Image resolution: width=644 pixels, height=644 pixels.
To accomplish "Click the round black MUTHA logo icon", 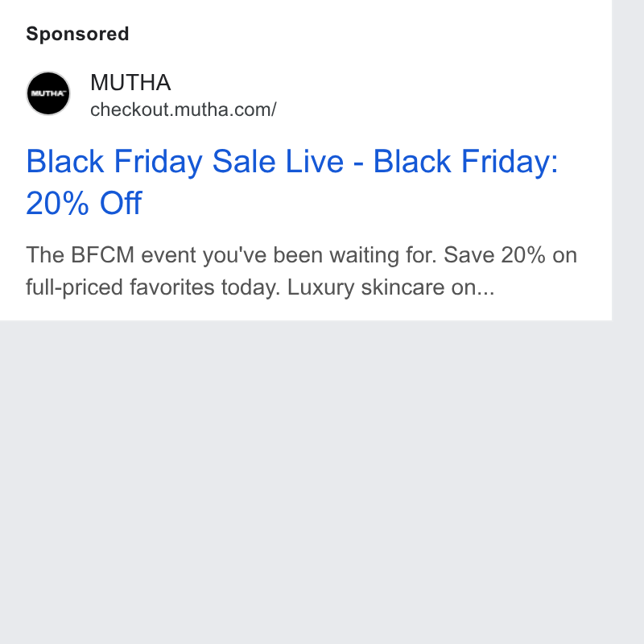I will (48, 93).
